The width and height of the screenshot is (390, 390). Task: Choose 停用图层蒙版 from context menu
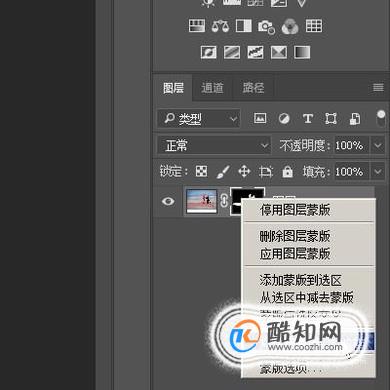pos(295,210)
